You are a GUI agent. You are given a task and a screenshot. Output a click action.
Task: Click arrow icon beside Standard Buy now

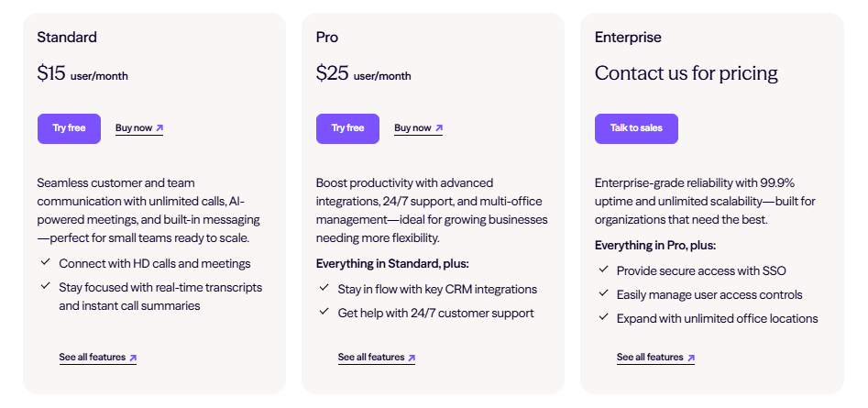(159, 128)
